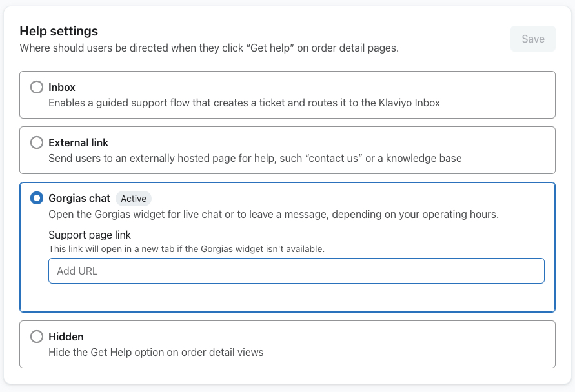Image resolution: width=575 pixels, height=392 pixels.
Task: Focus the Add URL input field
Action: click(296, 271)
